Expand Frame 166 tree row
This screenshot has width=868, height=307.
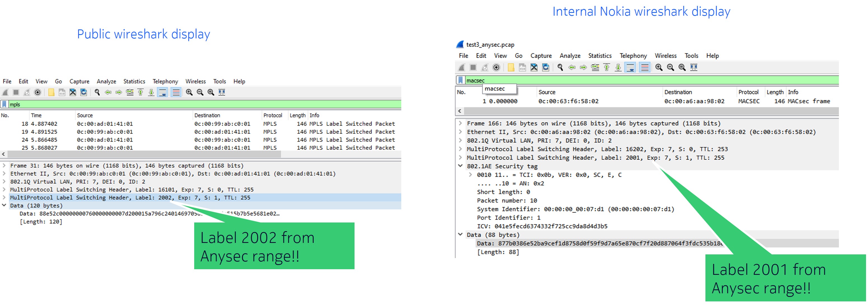460,123
